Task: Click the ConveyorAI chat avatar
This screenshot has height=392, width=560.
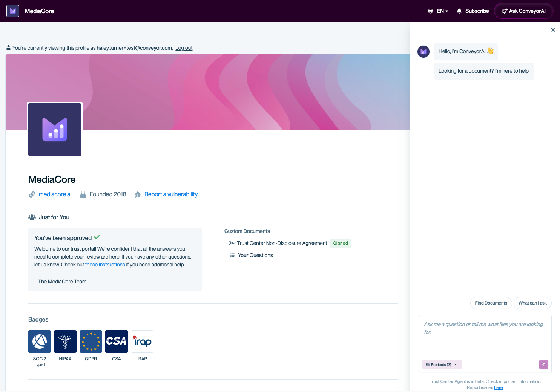Action: (423, 52)
